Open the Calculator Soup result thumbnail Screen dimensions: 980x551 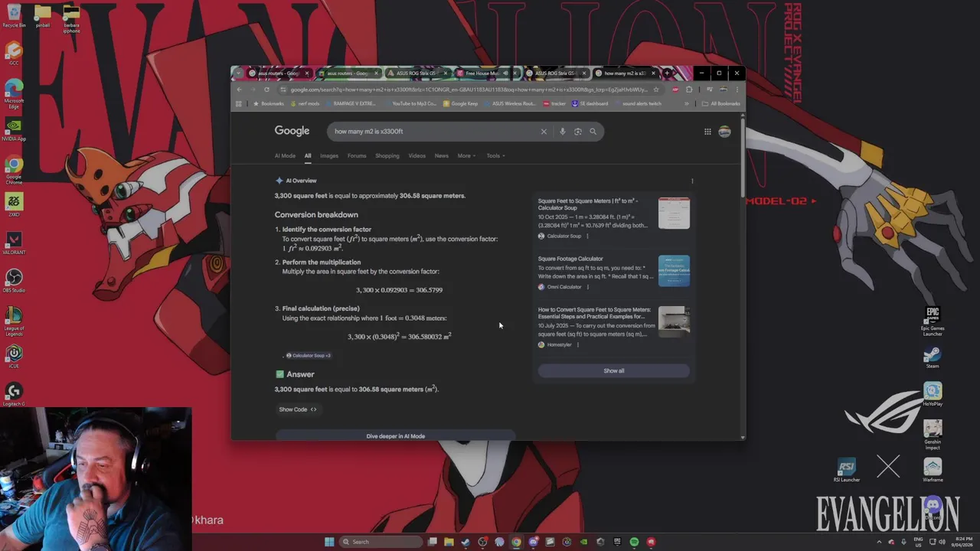coord(674,213)
